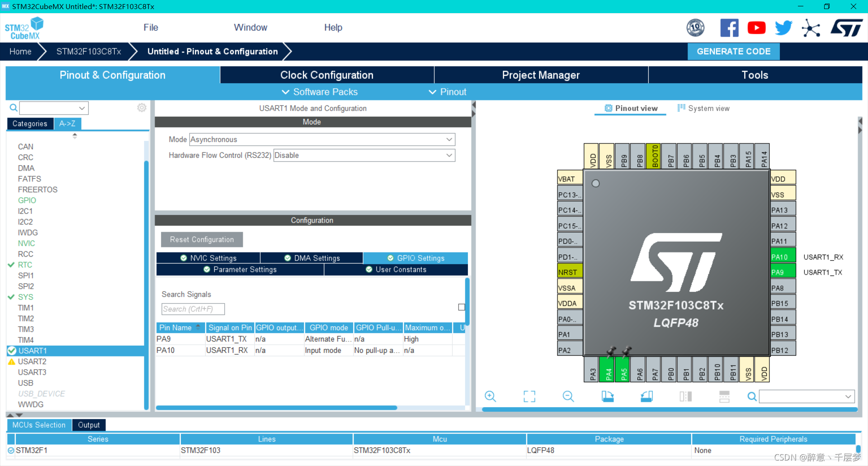
Task: Select the STM32F1 series radio indicator
Action: 11,451
